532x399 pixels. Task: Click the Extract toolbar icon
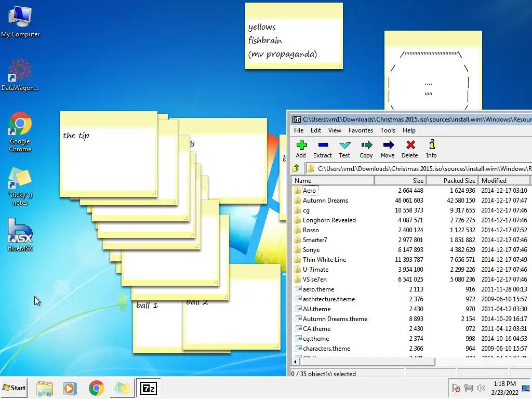point(322,149)
